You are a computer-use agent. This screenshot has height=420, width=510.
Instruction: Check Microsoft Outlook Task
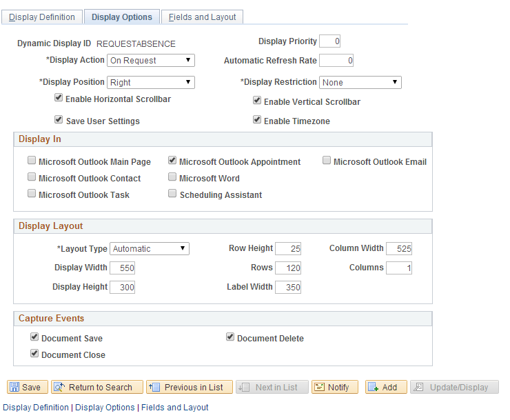[32, 193]
